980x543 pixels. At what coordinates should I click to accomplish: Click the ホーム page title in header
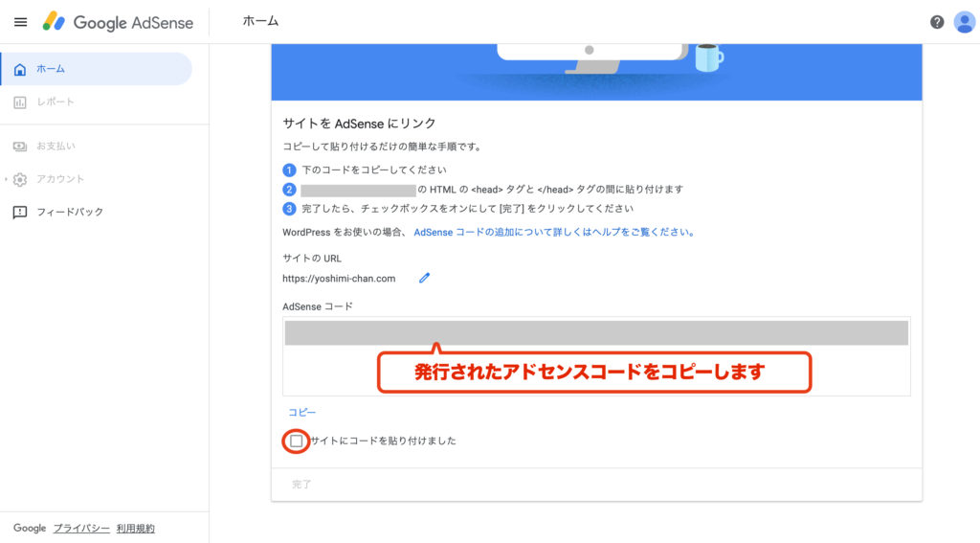point(260,21)
